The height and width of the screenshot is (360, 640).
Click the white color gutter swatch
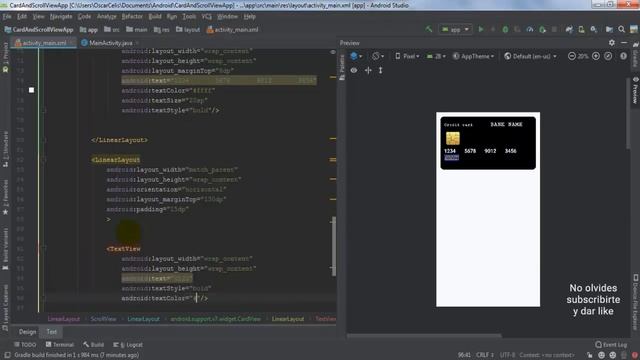31,90
